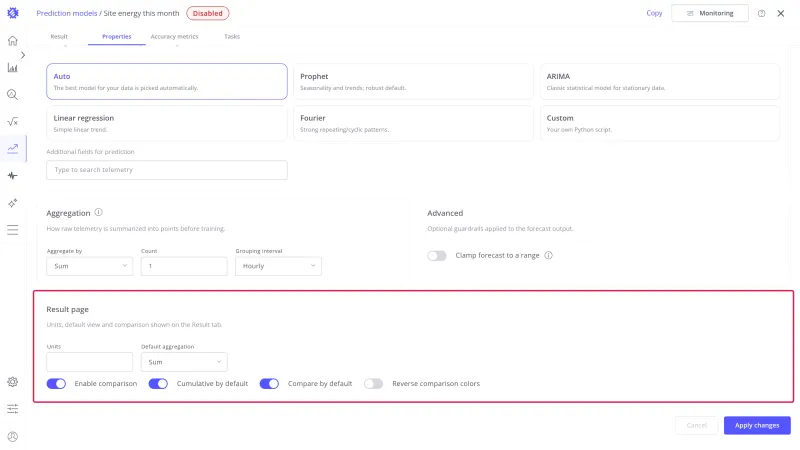Click the Disabled status badge
800x450 pixels.
(x=208, y=13)
